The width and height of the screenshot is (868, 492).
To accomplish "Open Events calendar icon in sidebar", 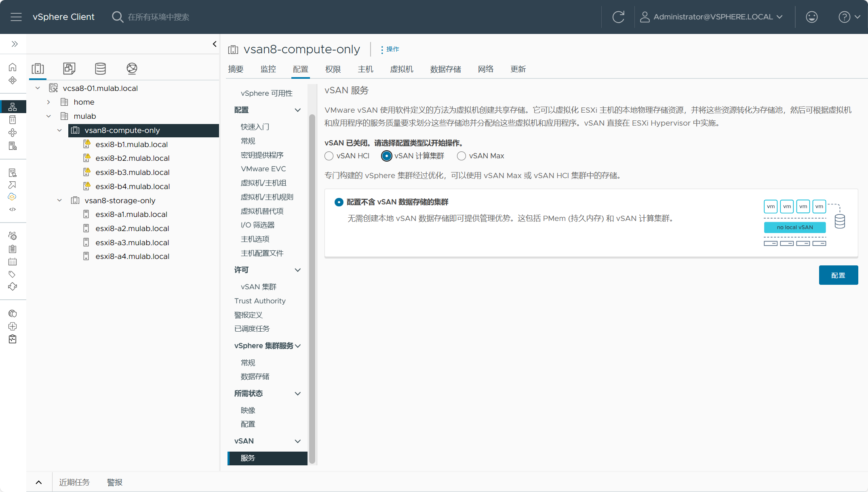I will 13,262.
